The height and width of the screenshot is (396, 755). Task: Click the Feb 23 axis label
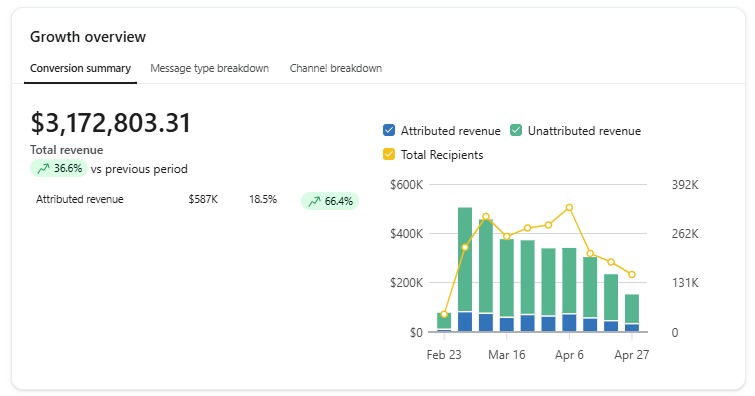tap(444, 355)
